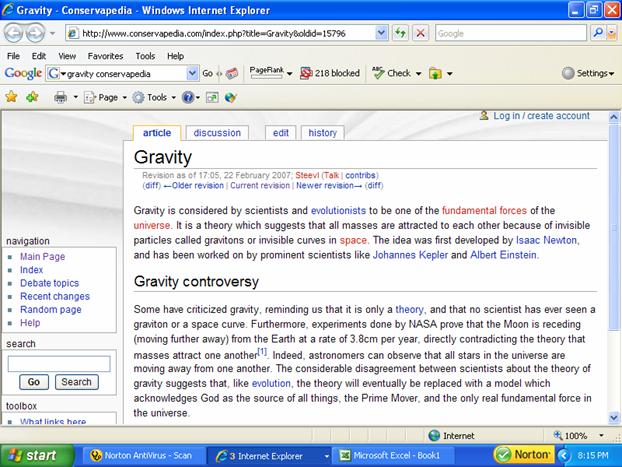Image resolution: width=622 pixels, height=467 pixels.
Task: Open the Check dropdown arrow
Action: pos(419,74)
